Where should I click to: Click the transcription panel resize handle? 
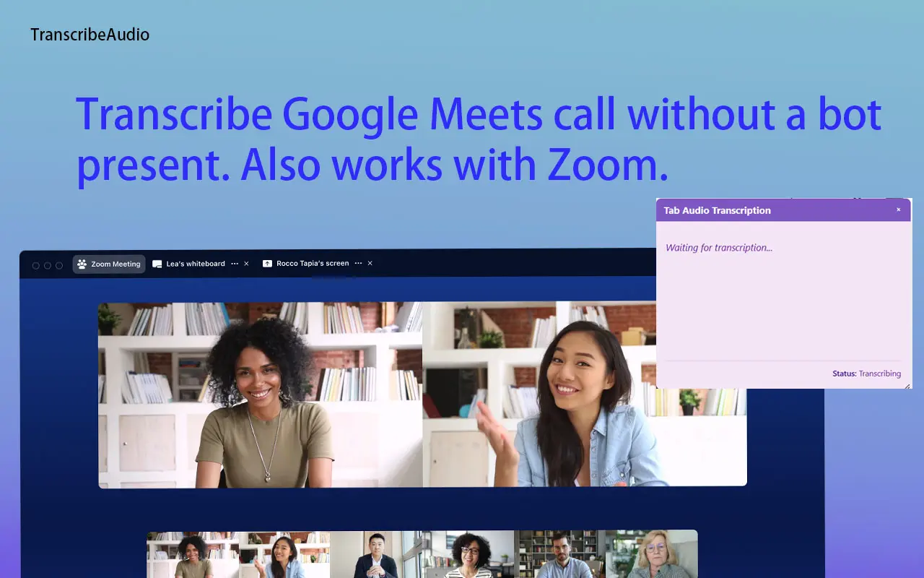907,385
